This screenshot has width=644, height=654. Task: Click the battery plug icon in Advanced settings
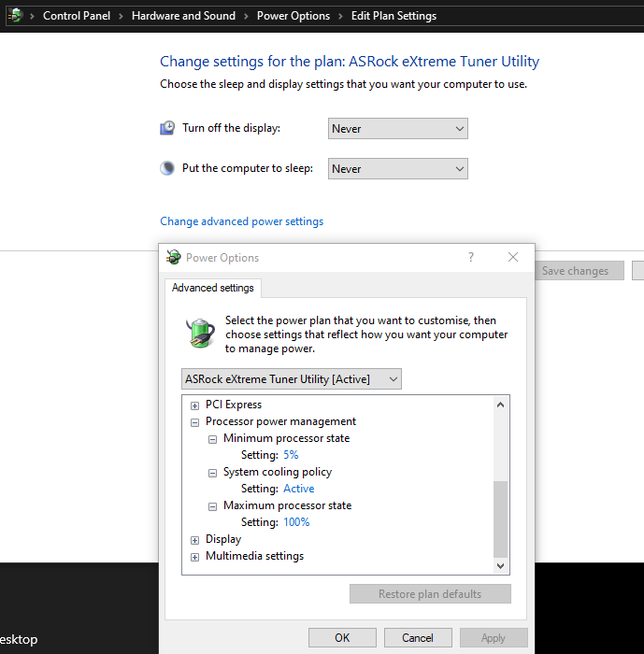[200, 333]
